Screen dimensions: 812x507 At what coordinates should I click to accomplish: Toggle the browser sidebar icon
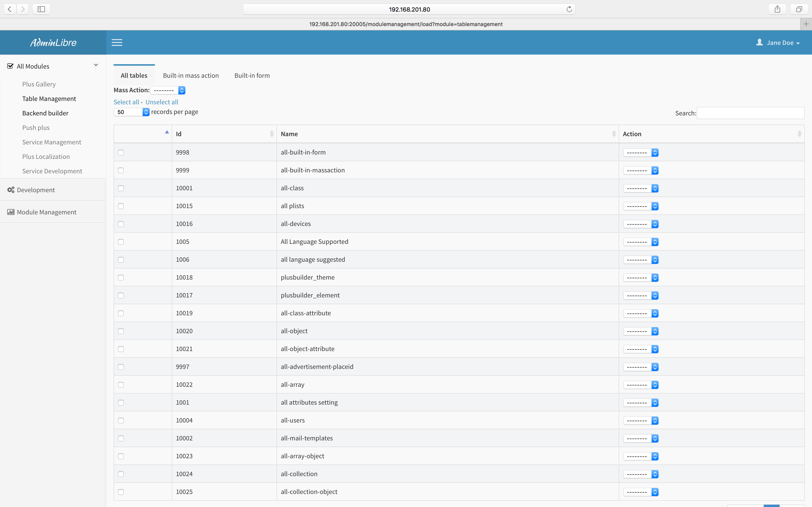(x=41, y=9)
